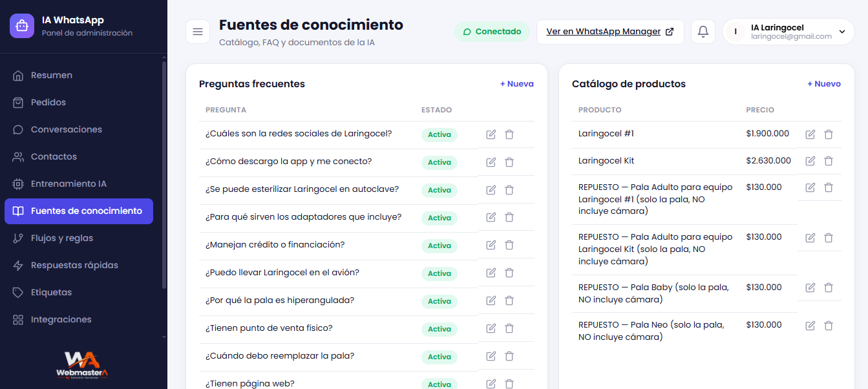This screenshot has height=389, width=868.
Task: Edit the crédito o financiación question
Action: point(491,246)
